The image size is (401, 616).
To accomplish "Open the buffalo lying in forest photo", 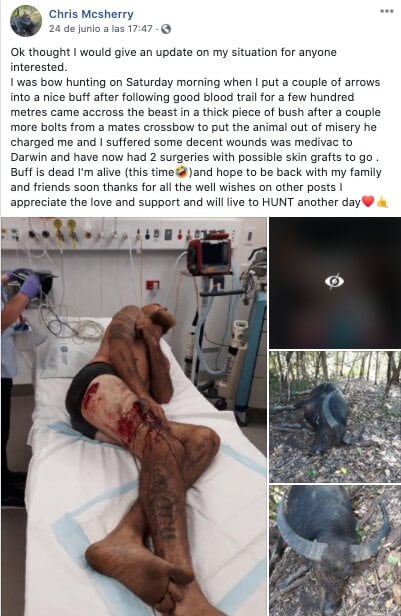I will [335, 417].
